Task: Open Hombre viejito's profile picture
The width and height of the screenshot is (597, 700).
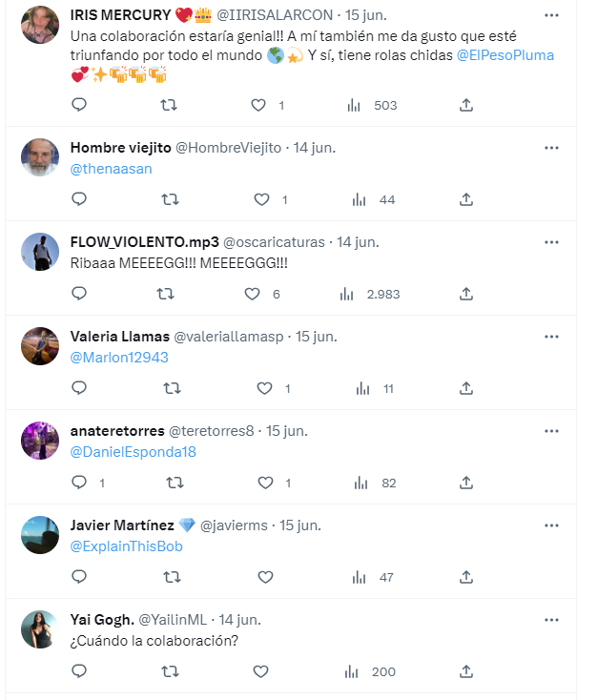Action: 40,157
